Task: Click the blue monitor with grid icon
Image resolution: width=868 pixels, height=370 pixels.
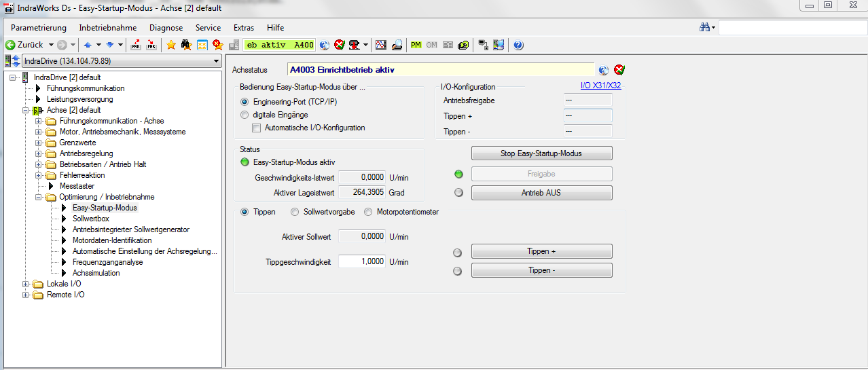Action: click(x=499, y=45)
